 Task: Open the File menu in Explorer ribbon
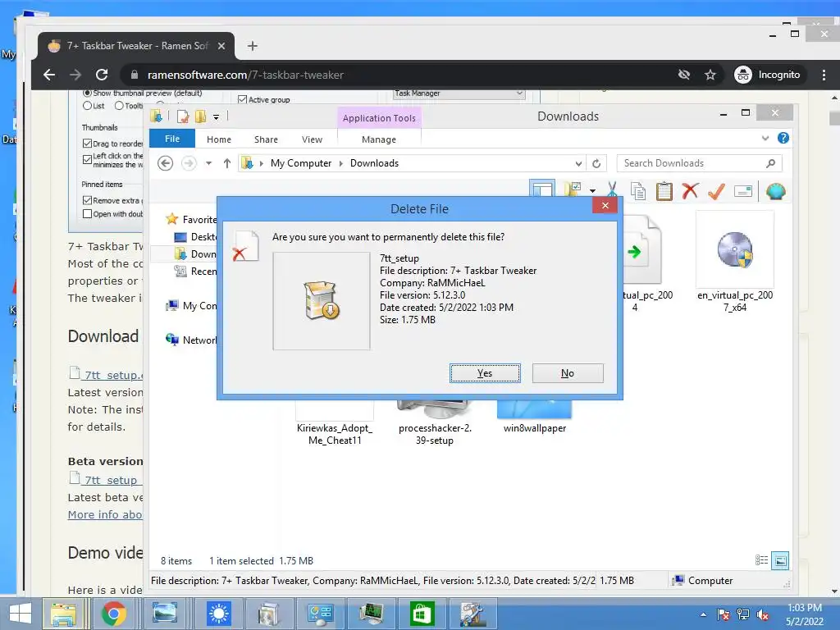point(172,139)
